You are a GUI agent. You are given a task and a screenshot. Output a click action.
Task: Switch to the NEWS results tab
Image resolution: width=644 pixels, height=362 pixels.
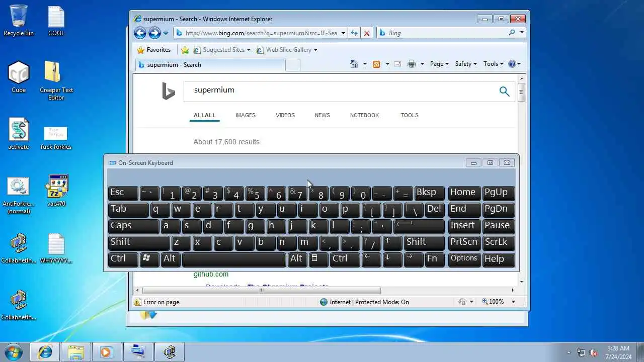(x=323, y=115)
